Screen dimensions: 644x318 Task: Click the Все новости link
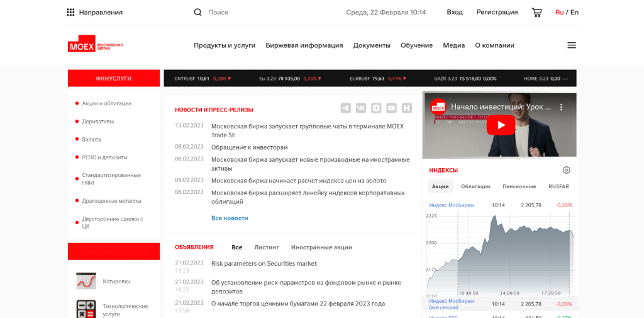pyautogui.click(x=230, y=218)
